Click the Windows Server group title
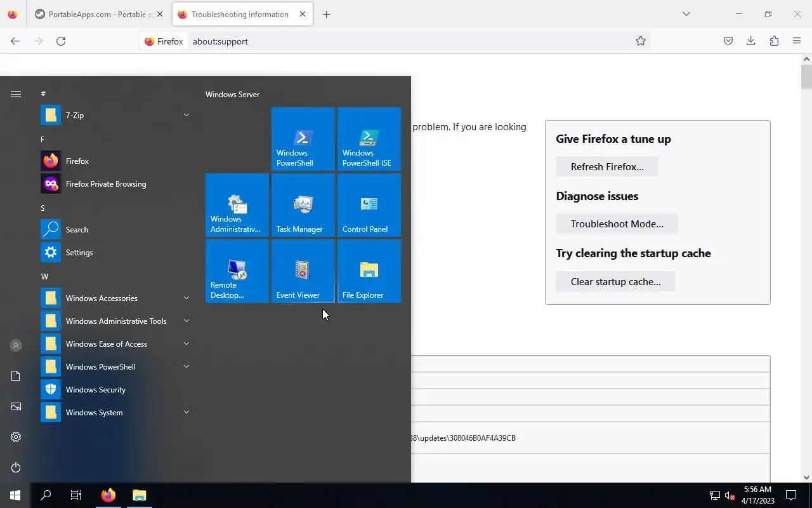This screenshot has height=508, width=812. pos(232,95)
